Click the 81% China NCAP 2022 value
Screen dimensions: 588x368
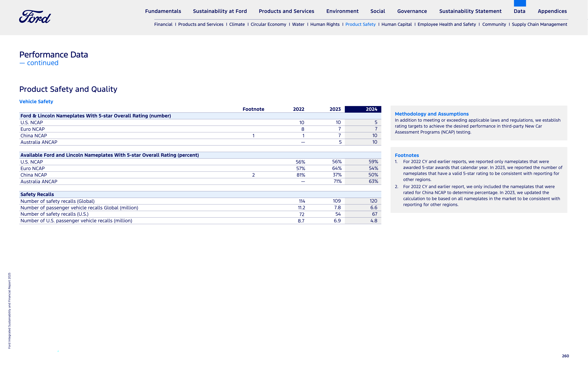coord(301,175)
